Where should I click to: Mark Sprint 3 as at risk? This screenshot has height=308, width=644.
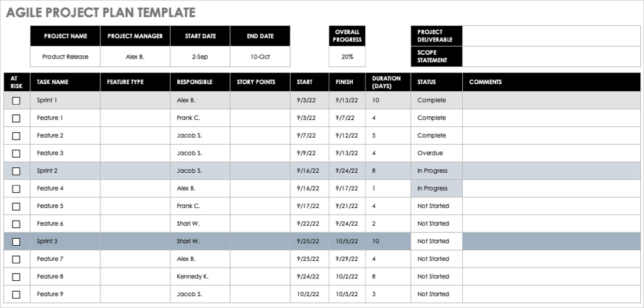(16, 241)
